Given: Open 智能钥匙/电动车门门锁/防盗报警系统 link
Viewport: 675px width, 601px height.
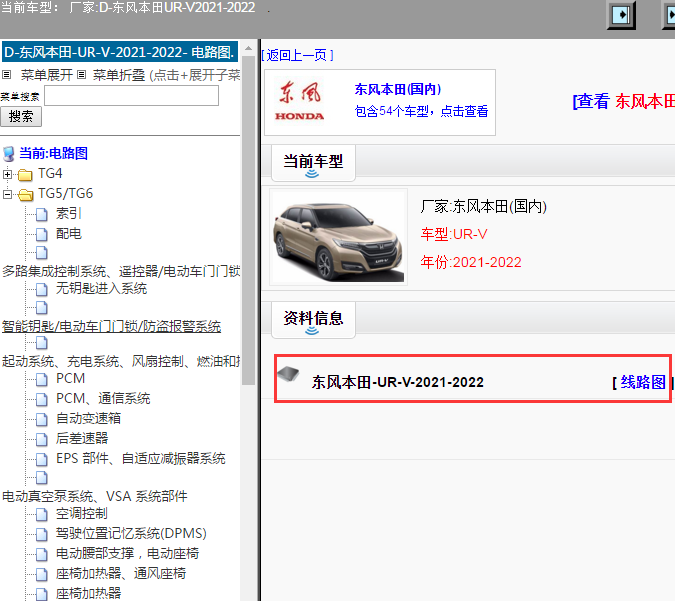Looking at the screenshot, I should [x=111, y=326].
